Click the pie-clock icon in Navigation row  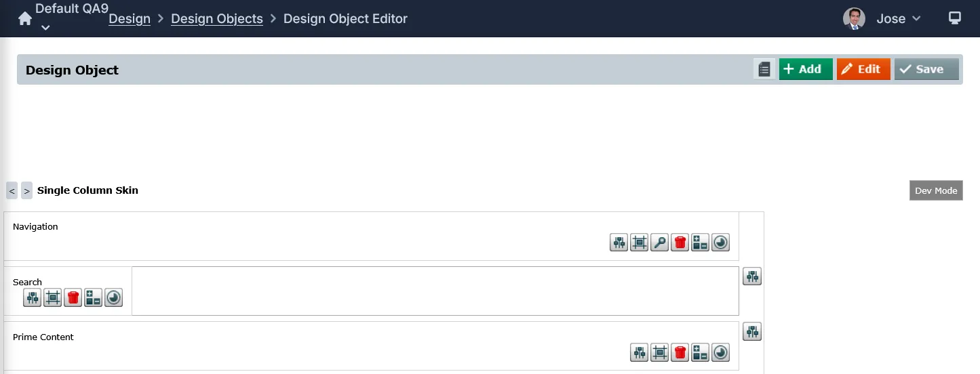click(721, 243)
